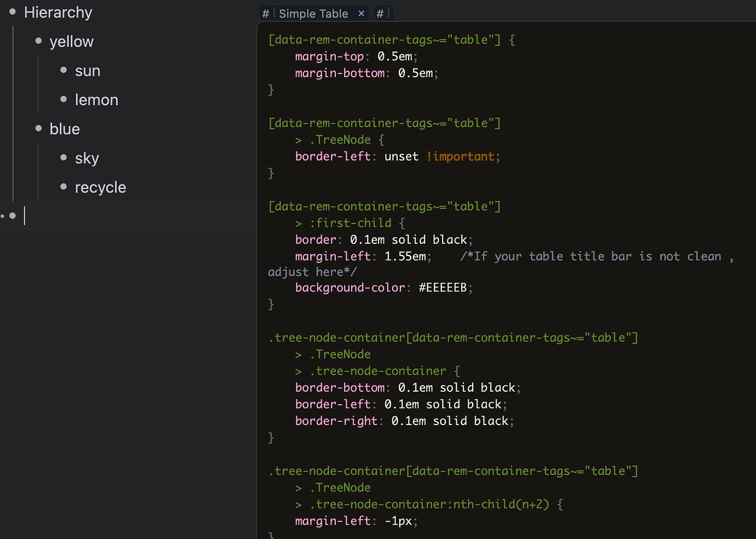The image size is (756, 539).
Task: Select the lemon node
Action: [x=96, y=99]
